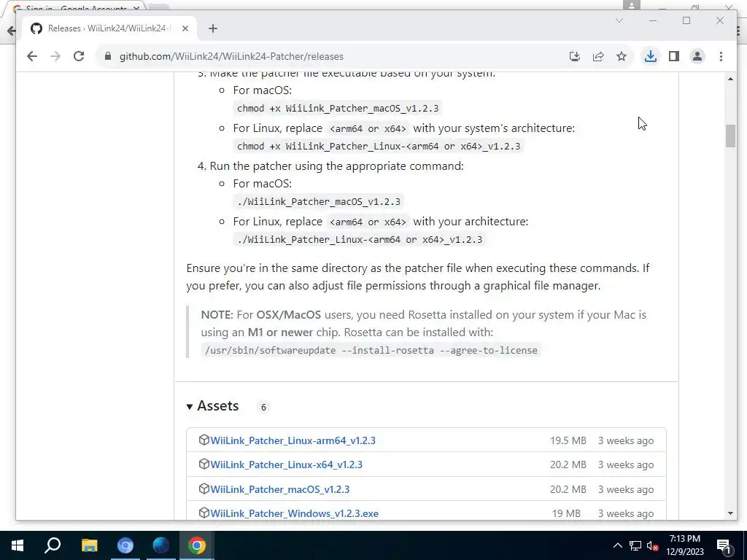This screenshot has height=560, width=747.
Task: Download WiiLink_Patcher_Linux-arm64_v1.2.3
Action: pos(293,440)
